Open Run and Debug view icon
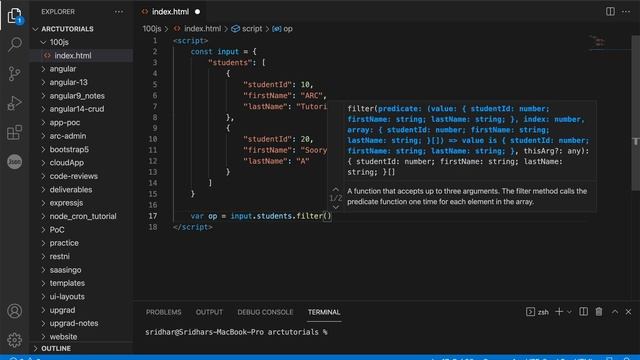 pos(15,103)
